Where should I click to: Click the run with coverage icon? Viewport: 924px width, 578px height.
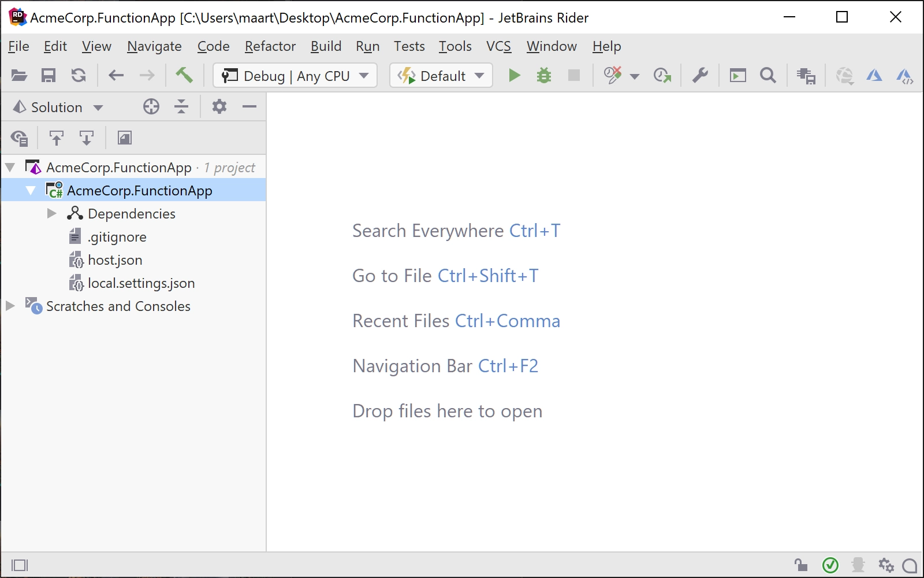coord(613,75)
